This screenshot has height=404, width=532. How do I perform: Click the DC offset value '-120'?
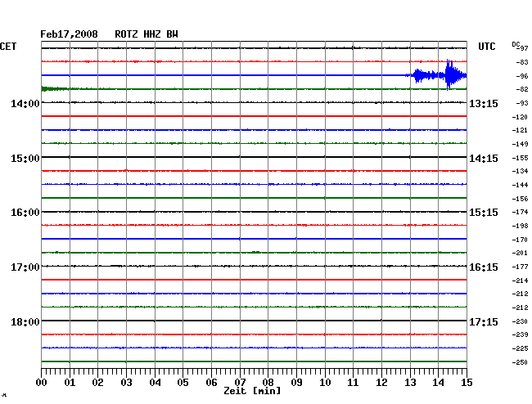[x=520, y=117]
